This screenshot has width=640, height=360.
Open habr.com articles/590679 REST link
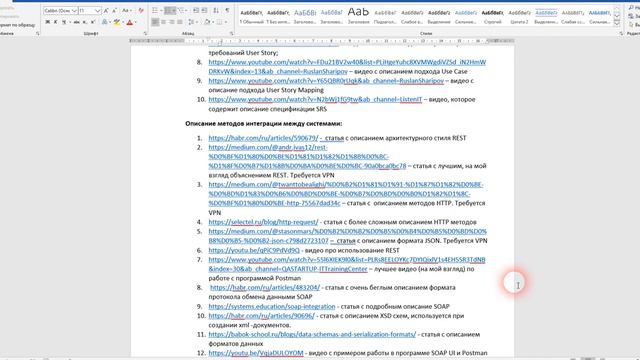(263, 138)
